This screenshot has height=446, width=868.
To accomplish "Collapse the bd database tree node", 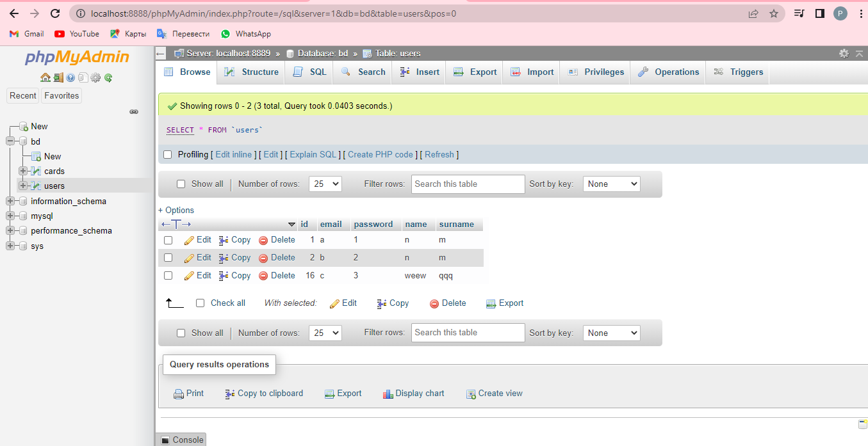I will pos(10,141).
